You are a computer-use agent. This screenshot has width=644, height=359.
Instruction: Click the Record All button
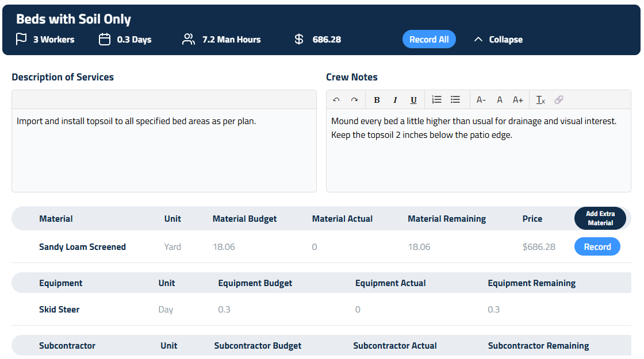coord(429,40)
